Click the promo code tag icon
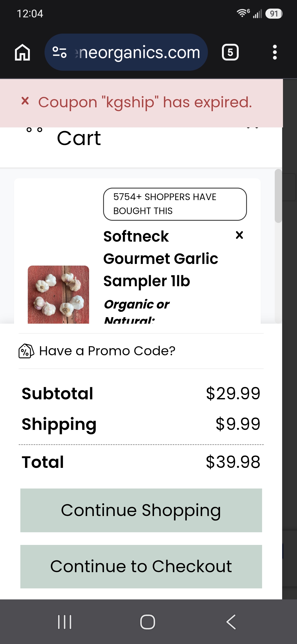 click(26, 351)
